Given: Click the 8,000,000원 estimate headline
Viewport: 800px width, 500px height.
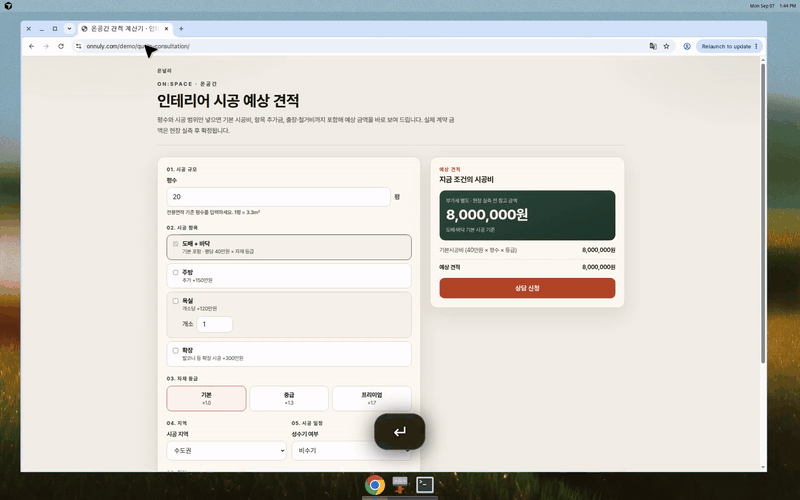Looking at the screenshot, I should coord(487,215).
